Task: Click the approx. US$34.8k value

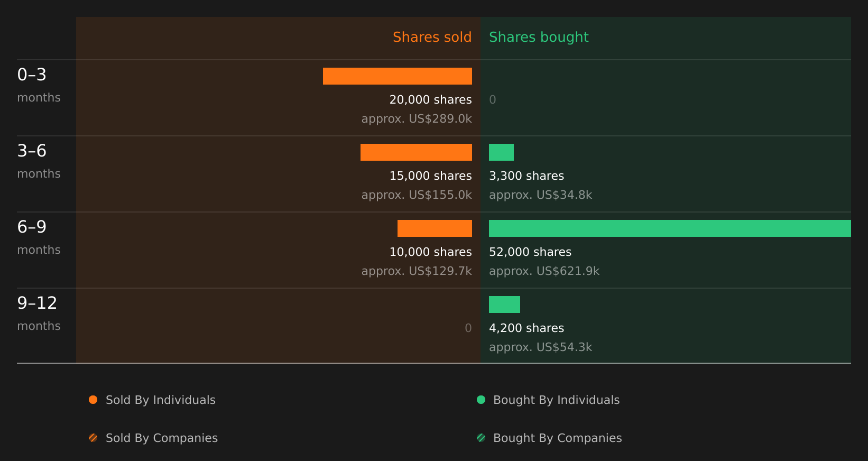Action: click(540, 195)
